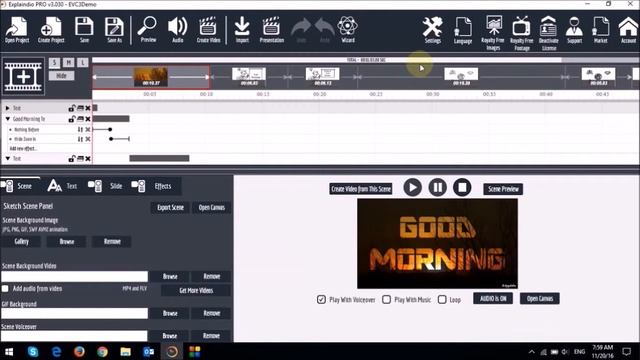Check Add audio from video
This screenshot has height=360, width=640.
click(5, 289)
